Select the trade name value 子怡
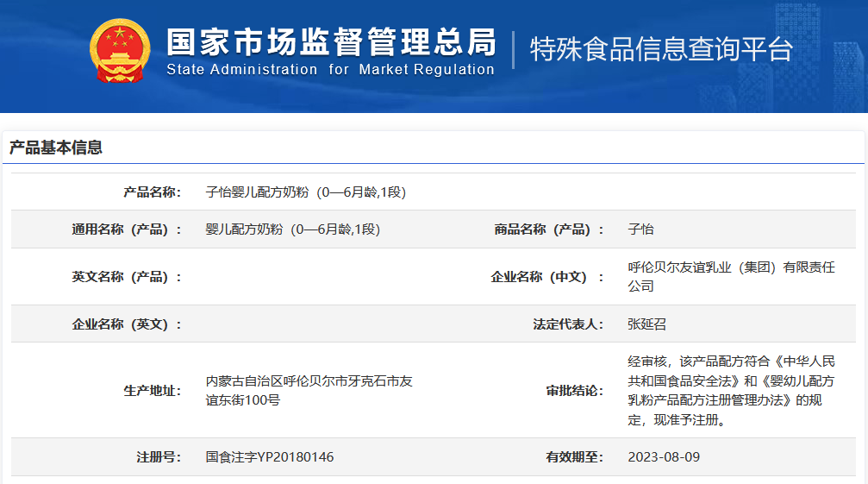 641,229
